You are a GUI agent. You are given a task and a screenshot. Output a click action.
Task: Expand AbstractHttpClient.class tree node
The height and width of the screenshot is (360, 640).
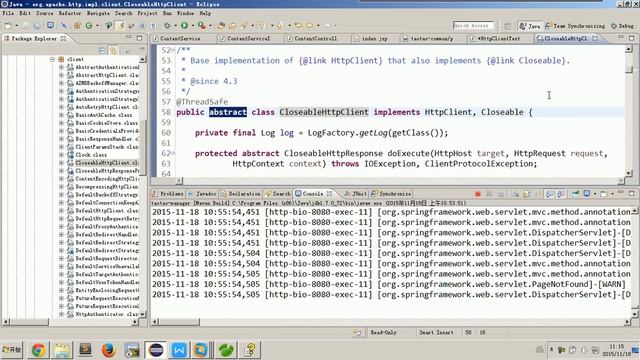(61, 75)
